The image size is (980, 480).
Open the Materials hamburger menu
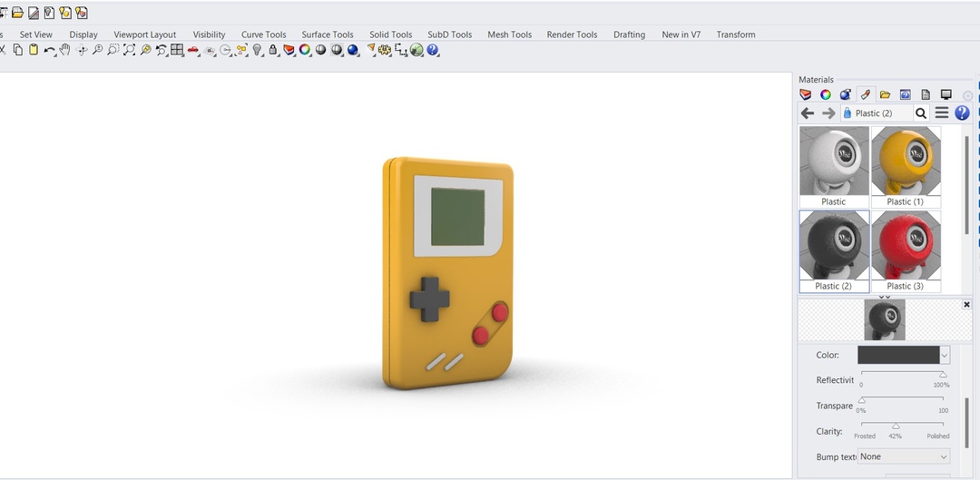click(x=942, y=113)
